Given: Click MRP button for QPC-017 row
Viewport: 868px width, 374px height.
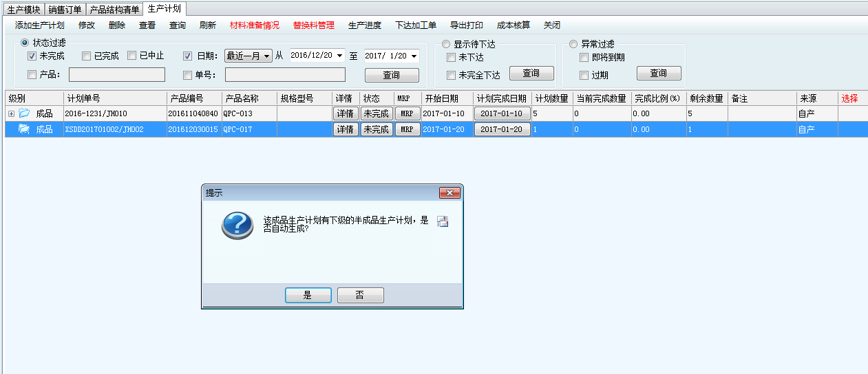Looking at the screenshot, I should click(x=407, y=129).
